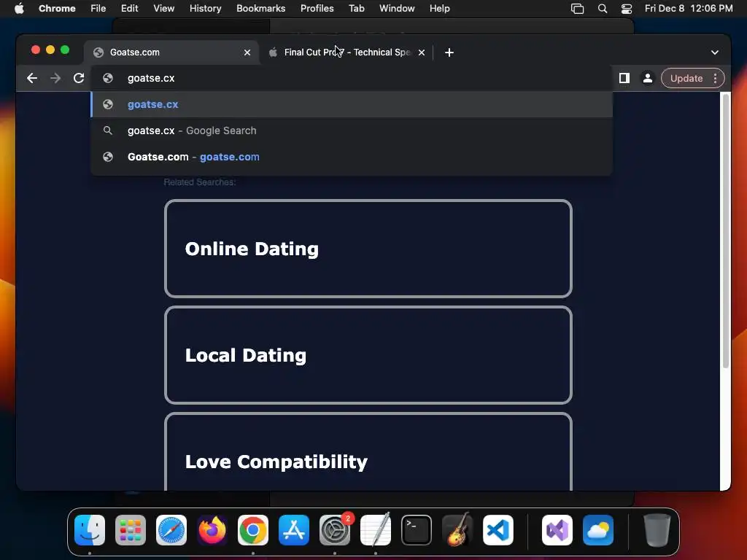Image resolution: width=747 pixels, height=560 pixels.
Task: Launch Terminal from the Dock
Action: (417, 530)
